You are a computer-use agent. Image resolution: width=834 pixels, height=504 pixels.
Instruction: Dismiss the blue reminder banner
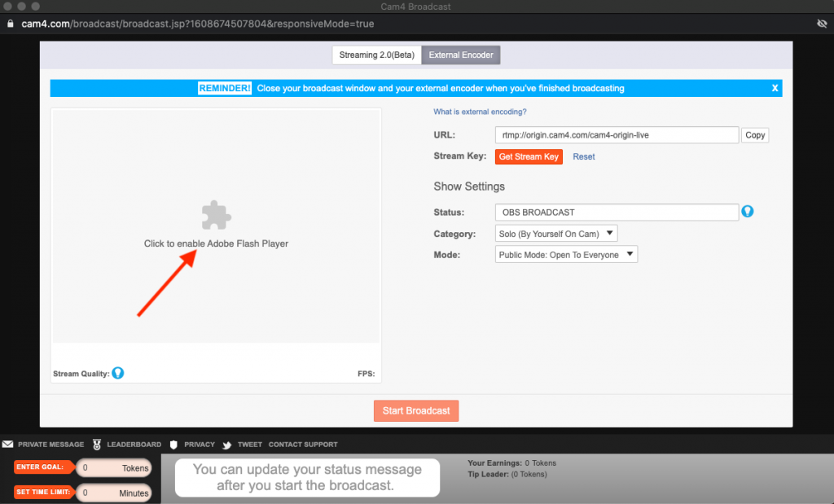(x=775, y=88)
